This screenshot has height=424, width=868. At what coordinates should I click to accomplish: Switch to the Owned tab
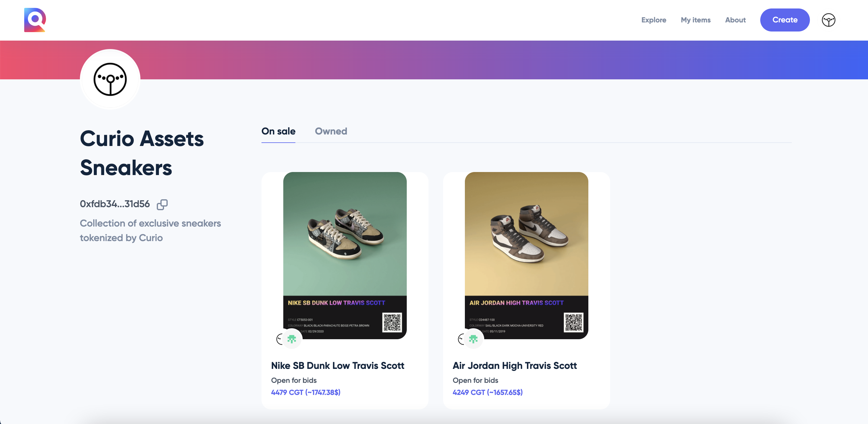330,131
